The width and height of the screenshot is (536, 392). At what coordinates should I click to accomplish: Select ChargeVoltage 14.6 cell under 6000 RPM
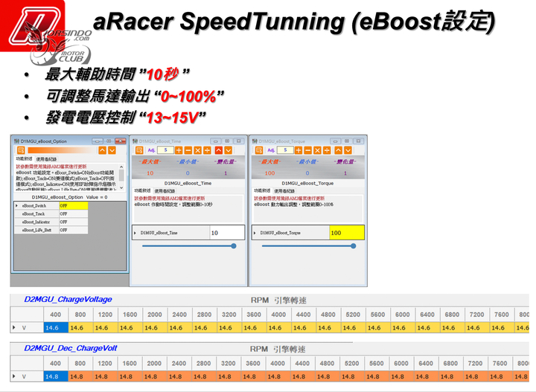[x=402, y=328]
